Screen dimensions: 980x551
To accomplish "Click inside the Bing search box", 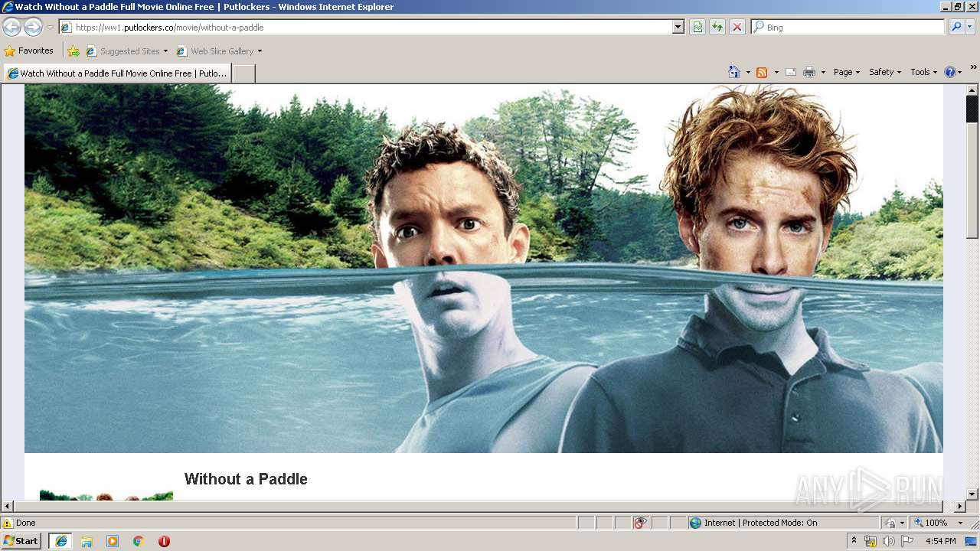I will click(848, 27).
